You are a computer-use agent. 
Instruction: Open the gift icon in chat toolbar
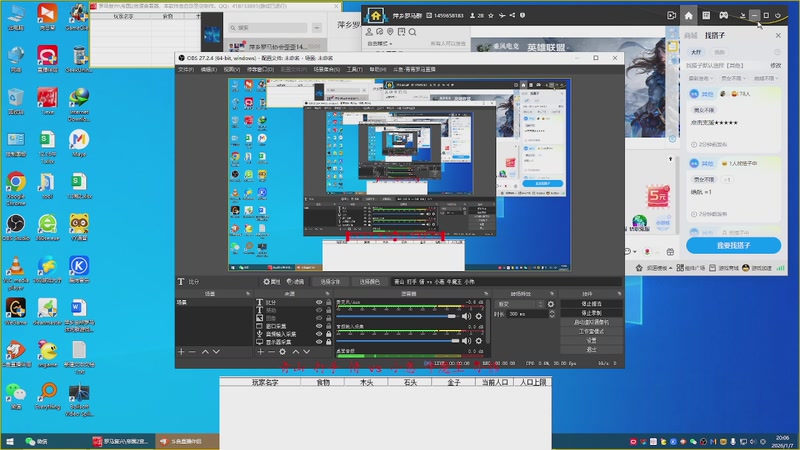pyautogui.click(x=670, y=252)
